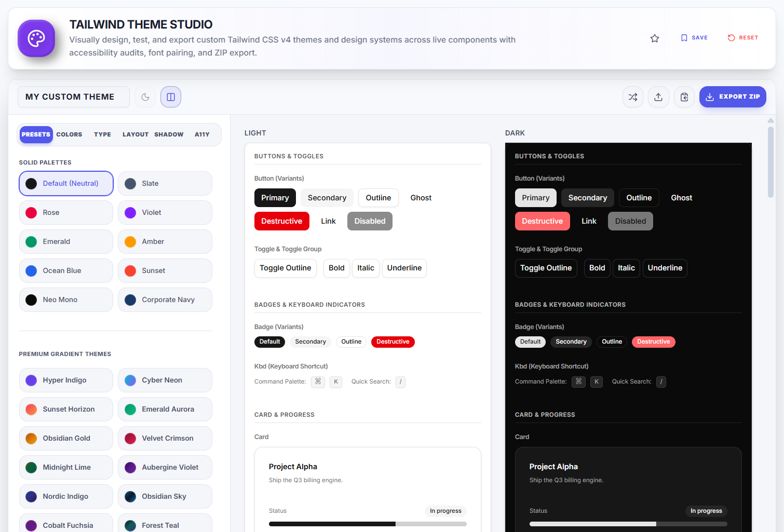784x532 pixels.
Task: Click Toggle Outline in the light preview
Action: click(x=286, y=268)
